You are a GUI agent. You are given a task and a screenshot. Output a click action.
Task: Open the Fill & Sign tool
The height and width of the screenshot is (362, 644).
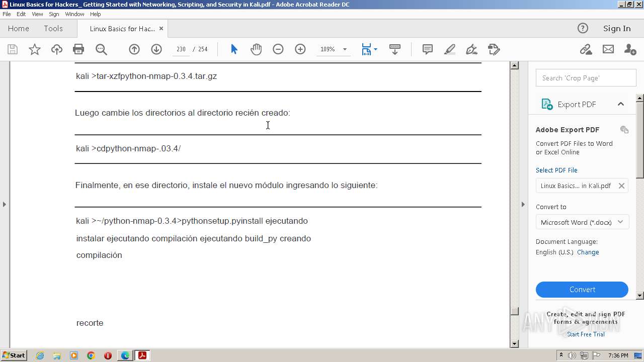471,49
